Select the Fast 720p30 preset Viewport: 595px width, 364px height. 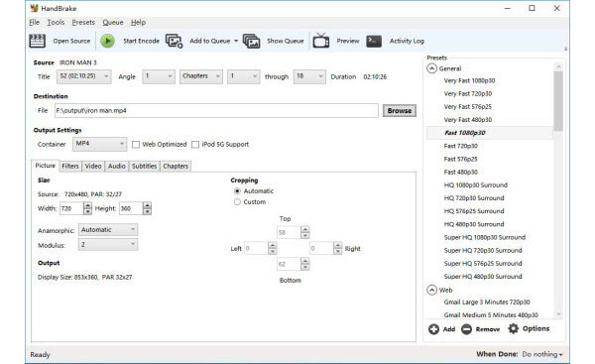point(461,146)
